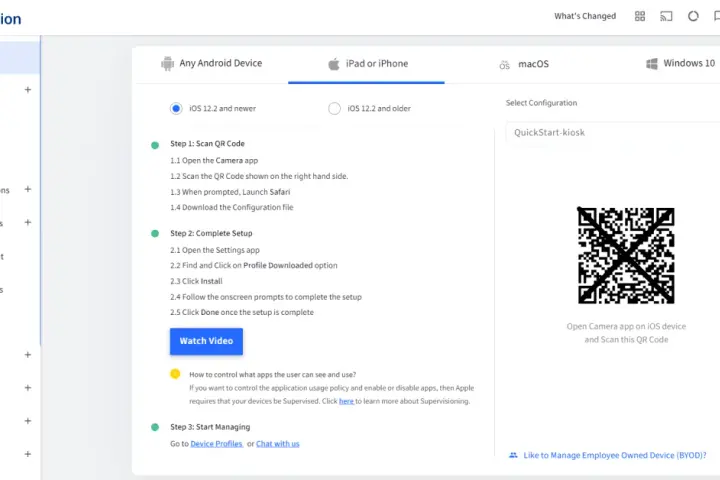
Task: Switch to macOS tab
Action: coord(524,64)
